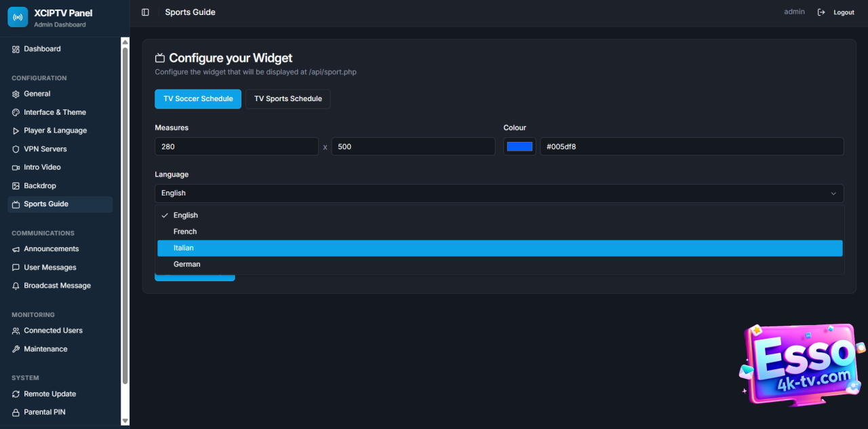Click the XCIPTV Panel broadcast logo icon

[x=18, y=17]
